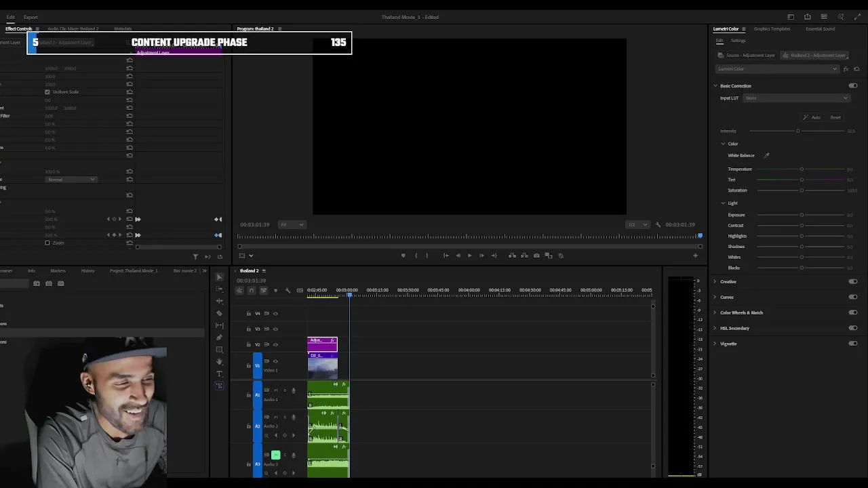Image resolution: width=868 pixels, height=488 pixels.
Task: Add a marker in the timeline header
Action: pyautogui.click(x=275, y=291)
